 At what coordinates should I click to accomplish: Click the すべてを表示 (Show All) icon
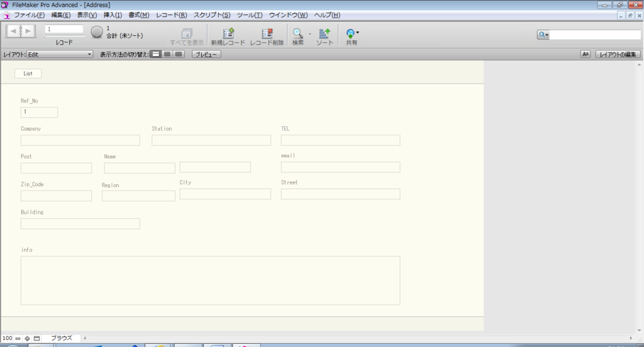(187, 33)
